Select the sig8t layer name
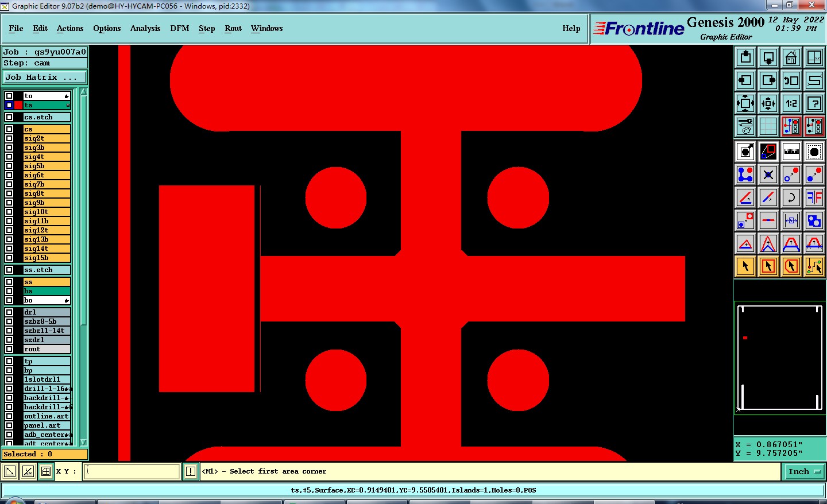827x504 pixels. pos(47,193)
